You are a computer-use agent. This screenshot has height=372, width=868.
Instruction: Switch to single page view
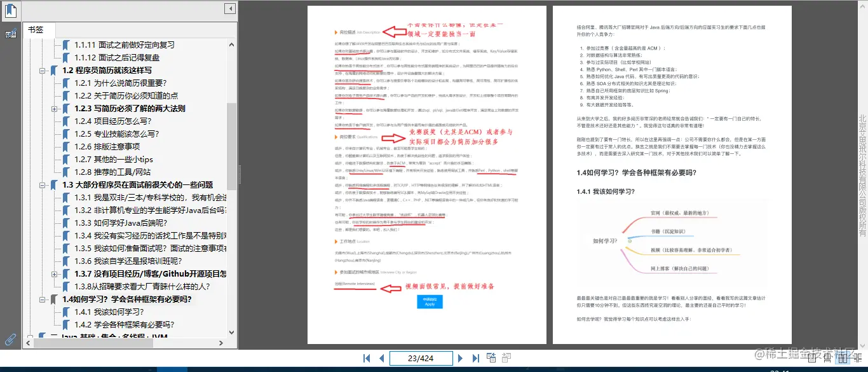813,359
